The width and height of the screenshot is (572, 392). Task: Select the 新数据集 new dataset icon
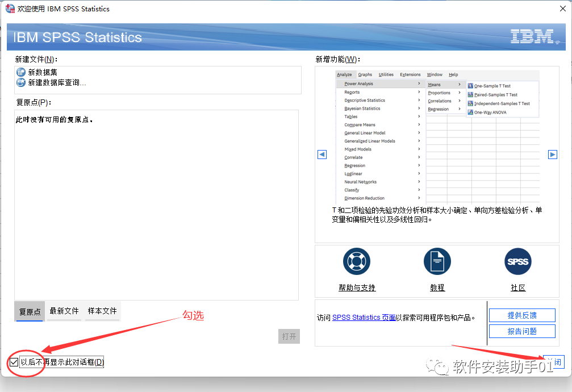tap(21, 72)
